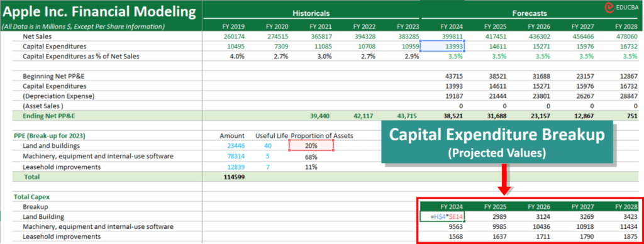This screenshot has height=244, width=644.
Task: Select Ending Net PP&E value 39,440
Action: tap(320, 116)
